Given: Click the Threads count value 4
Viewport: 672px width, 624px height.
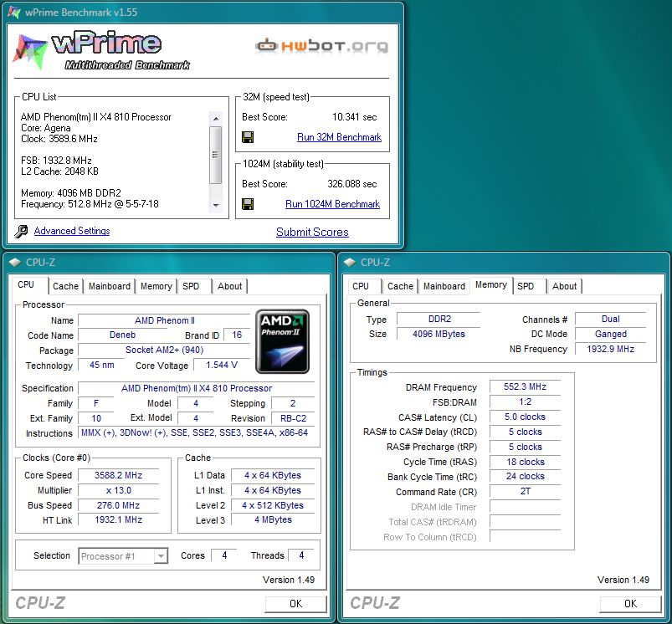Looking at the screenshot, I should click(301, 555).
